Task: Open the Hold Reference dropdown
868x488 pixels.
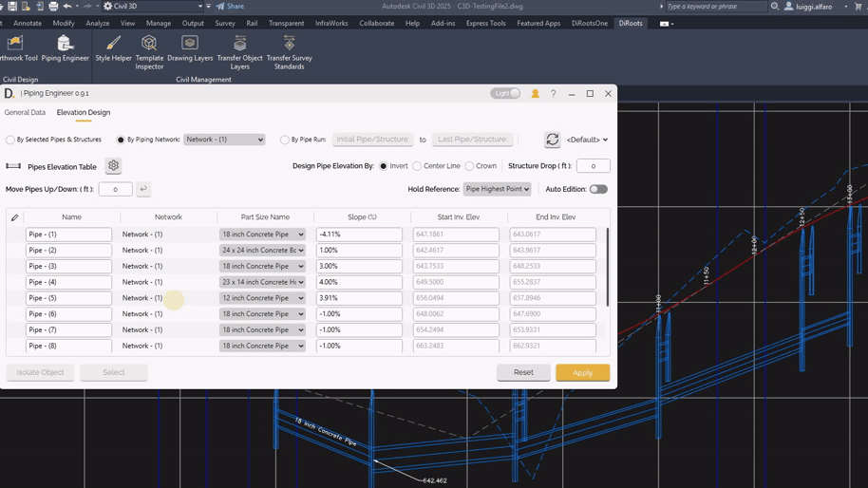Action: (497, 189)
